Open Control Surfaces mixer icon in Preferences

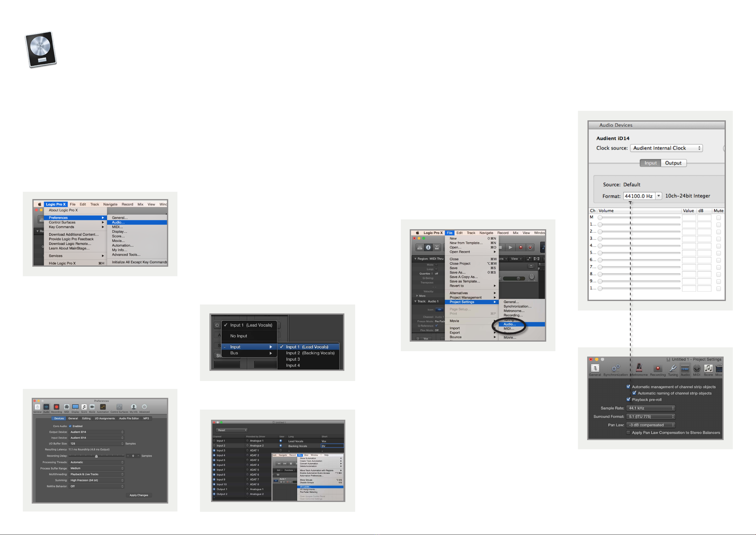click(119, 407)
